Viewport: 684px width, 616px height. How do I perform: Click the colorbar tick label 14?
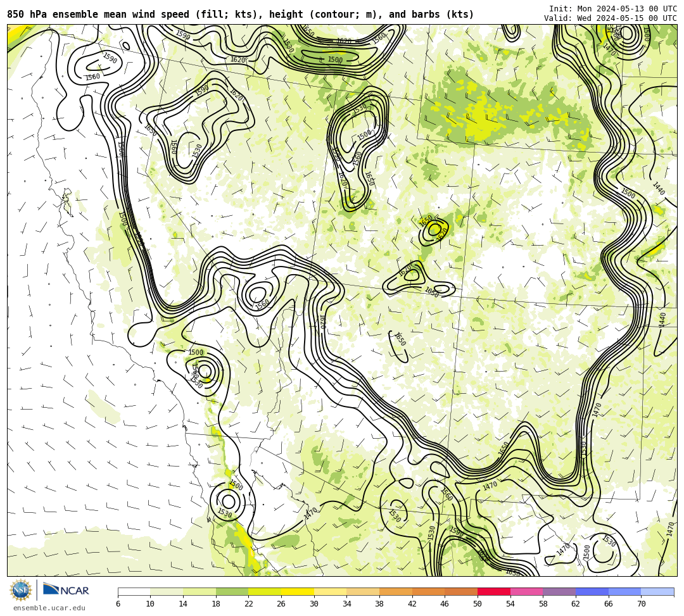[x=183, y=604]
